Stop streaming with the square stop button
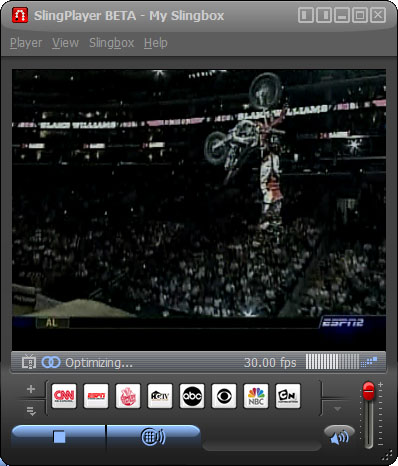The width and height of the screenshot is (398, 466). [x=59, y=437]
